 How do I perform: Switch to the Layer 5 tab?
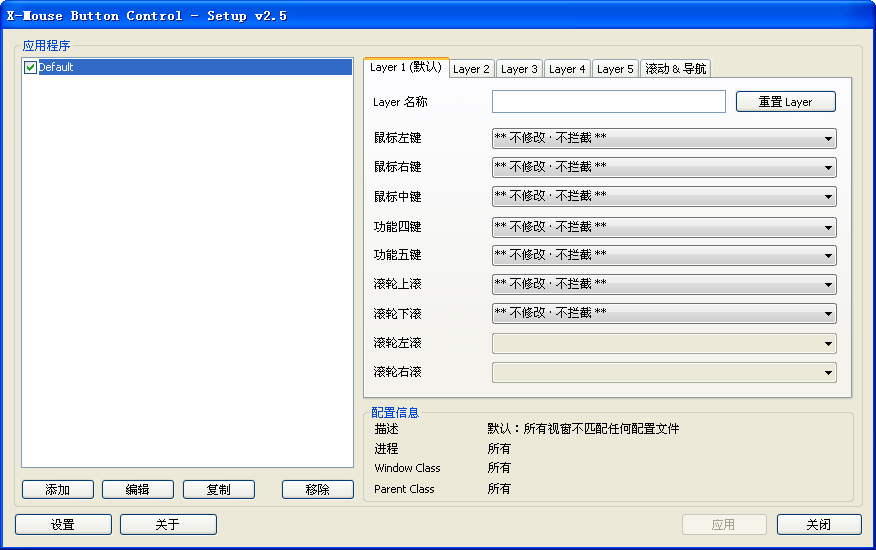pyautogui.click(x=615, y=69)
